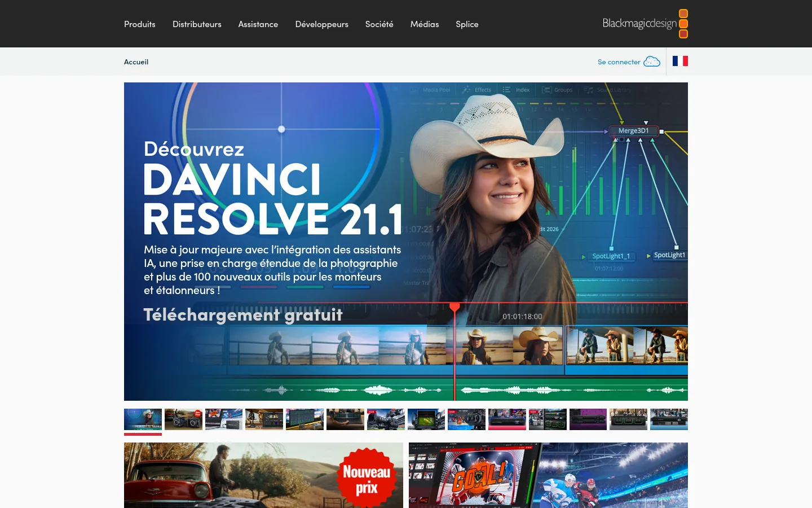The width and height of the screenshot is (812, 508).
Task: Open the hockey GOAL promo card
Action: coord(548,475)
